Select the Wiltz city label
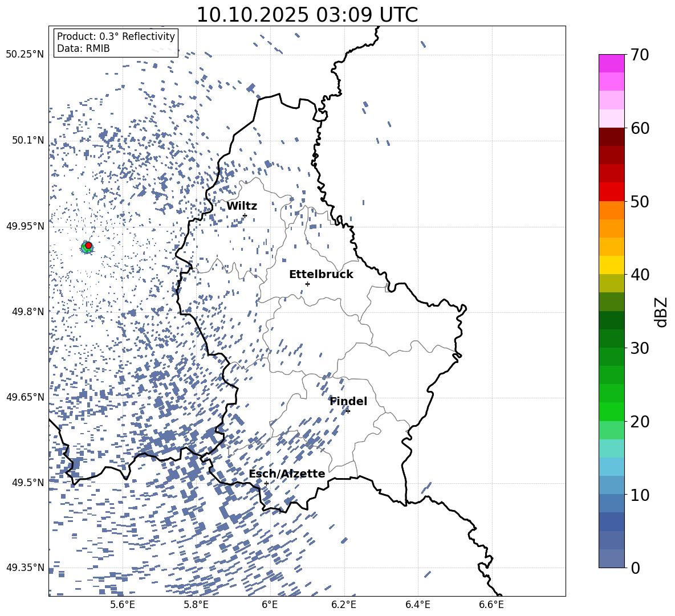The height and width of the screenshot is (616, 675). tap(242, 206)
